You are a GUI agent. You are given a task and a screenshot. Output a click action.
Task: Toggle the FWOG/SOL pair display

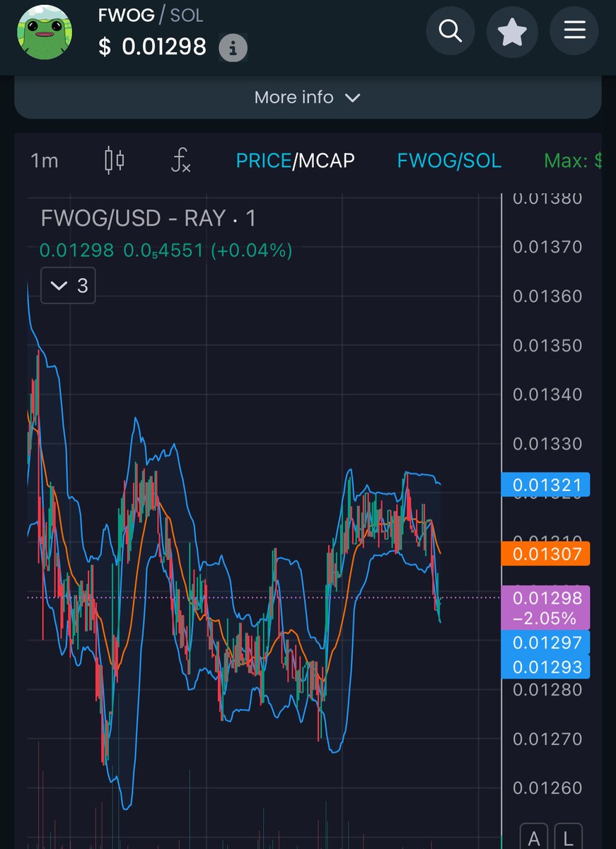click(x=449, y=161)
